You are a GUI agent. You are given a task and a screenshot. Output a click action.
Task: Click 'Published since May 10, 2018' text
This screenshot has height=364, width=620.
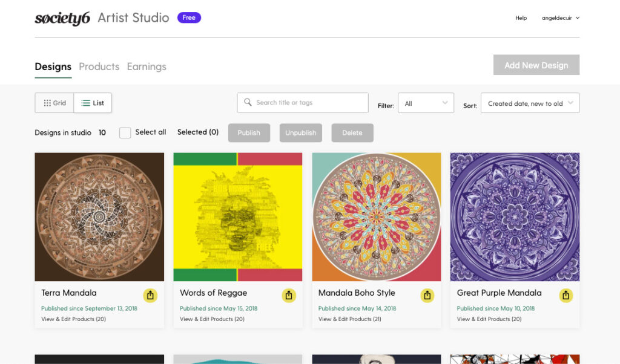click(x=495, y=308)
